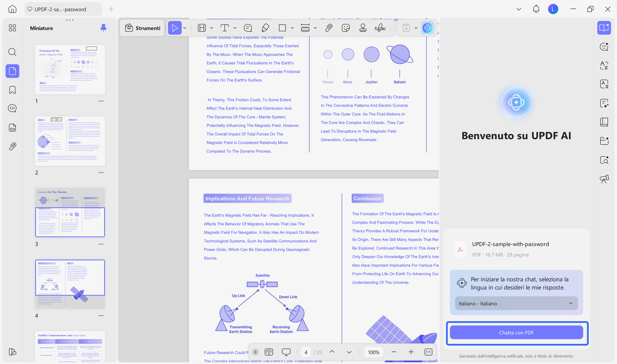Open the Italiano - Italiano language dropdown

(x=516, y=303)
